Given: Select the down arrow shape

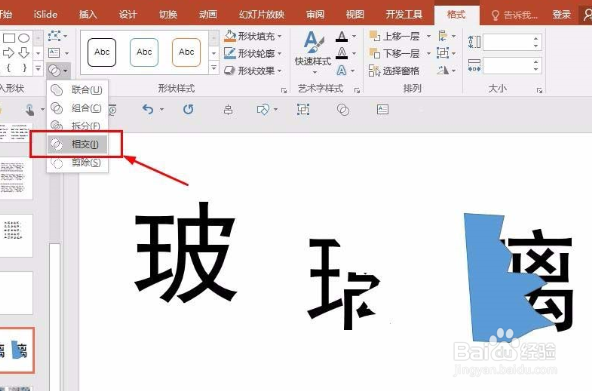Looking at the screenshot, I should pyautogui.click(x=24, y=53).
